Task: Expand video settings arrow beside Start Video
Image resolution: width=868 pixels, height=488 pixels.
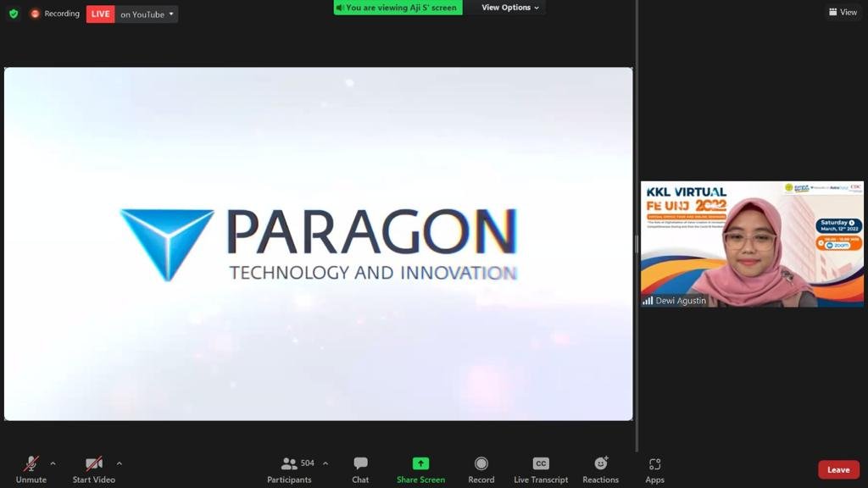Action: click(119, 463)
